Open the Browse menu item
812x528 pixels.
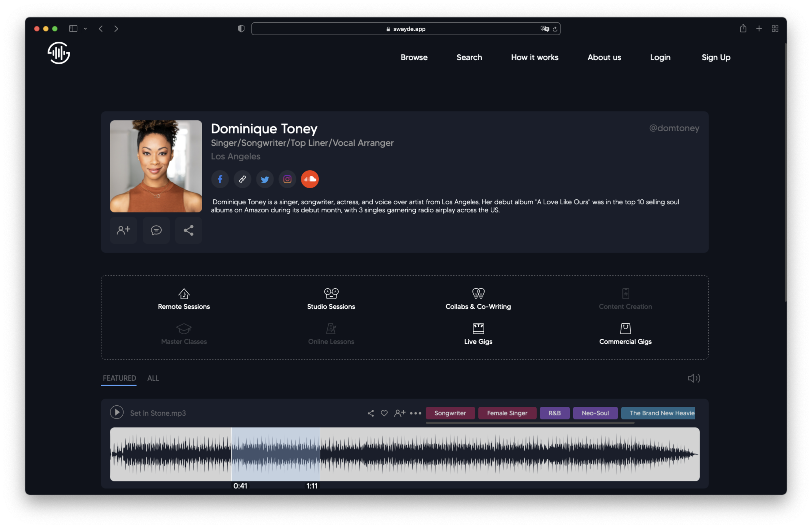pos(414,57)
